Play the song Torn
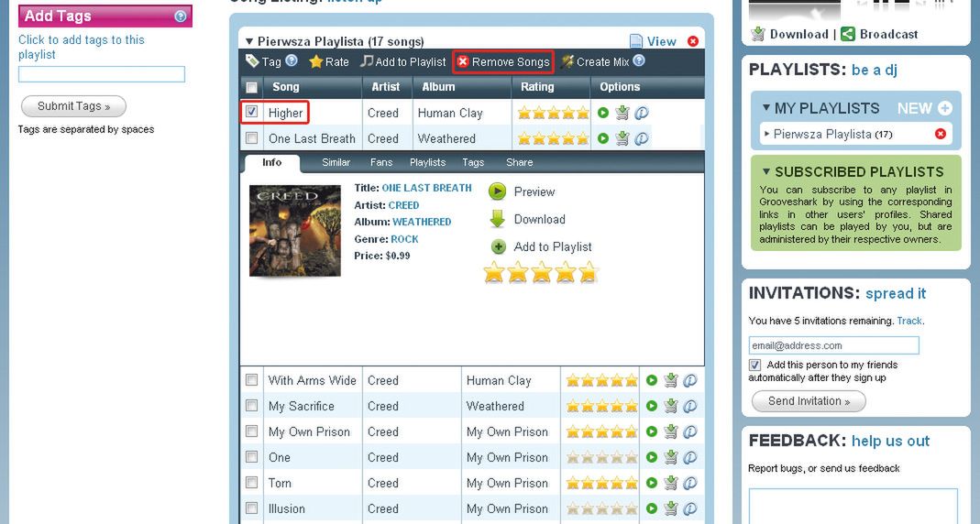 [x=652, y=483]
